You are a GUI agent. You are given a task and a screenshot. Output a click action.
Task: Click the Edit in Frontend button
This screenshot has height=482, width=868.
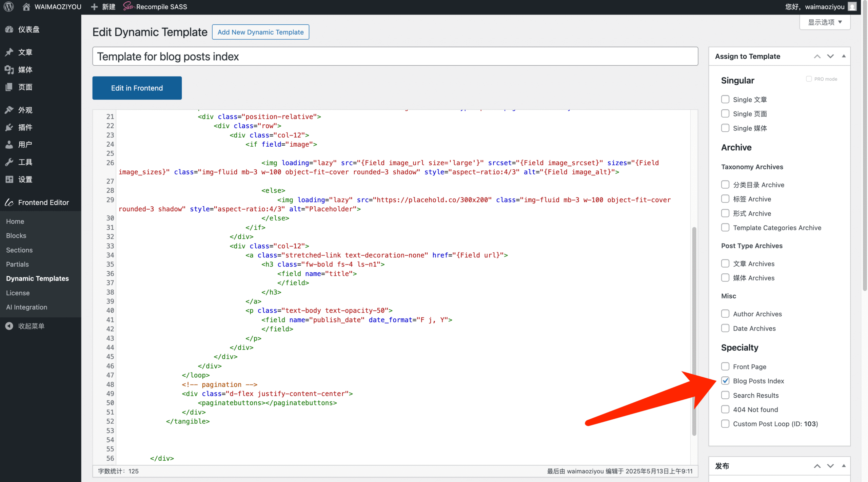pos(137,88)
